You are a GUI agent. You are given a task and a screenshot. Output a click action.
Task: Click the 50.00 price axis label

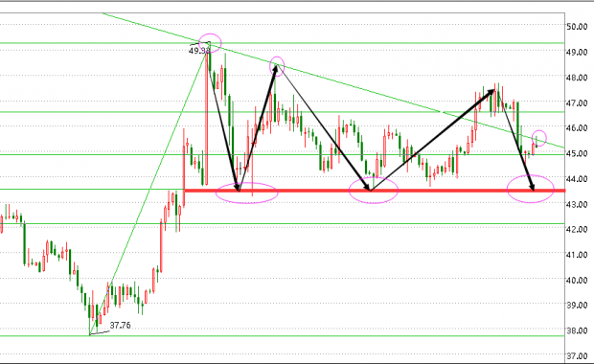click(x=577, y=27)
